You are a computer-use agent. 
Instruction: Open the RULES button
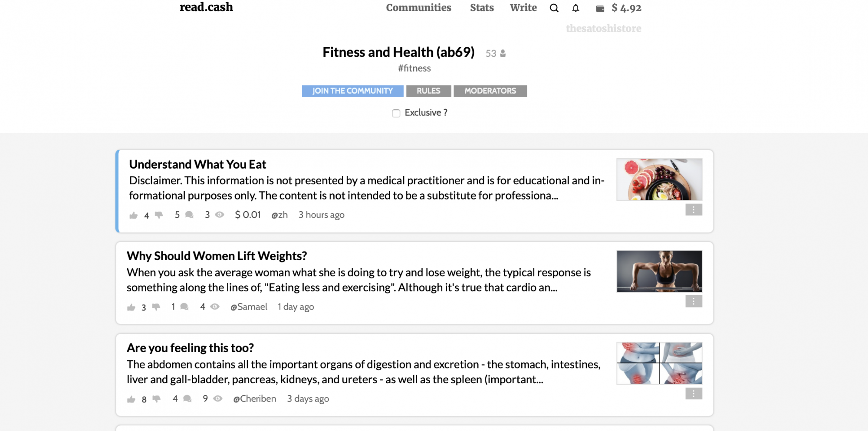point(428,91)
